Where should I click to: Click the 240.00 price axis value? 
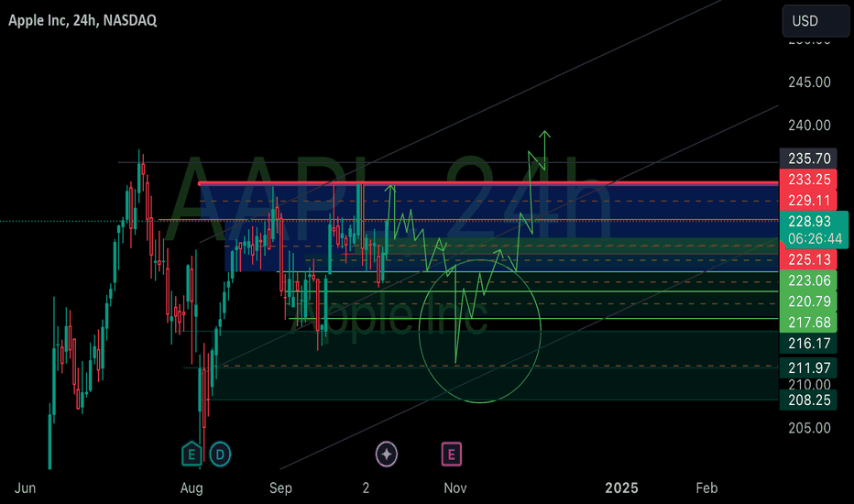809,126
